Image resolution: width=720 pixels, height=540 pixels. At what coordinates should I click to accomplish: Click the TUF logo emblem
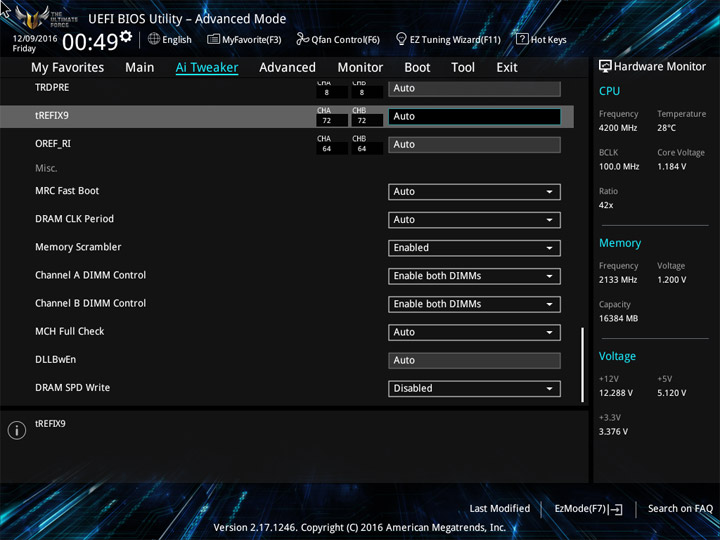point(33,17)
